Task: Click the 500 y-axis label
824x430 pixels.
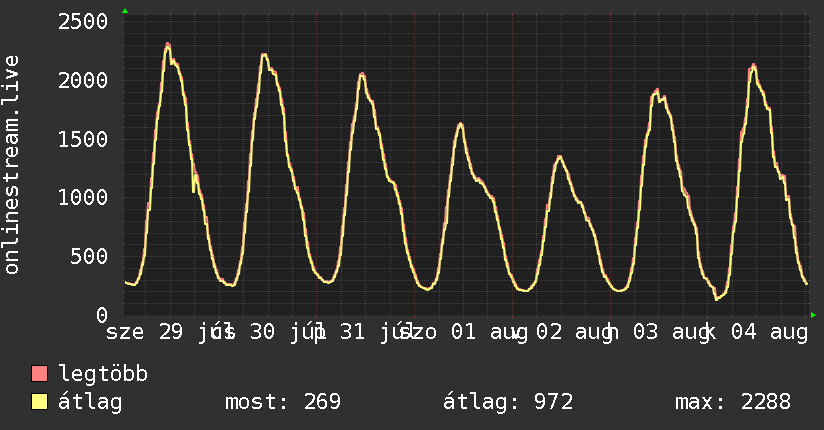Action: click(x=89, y=257)
